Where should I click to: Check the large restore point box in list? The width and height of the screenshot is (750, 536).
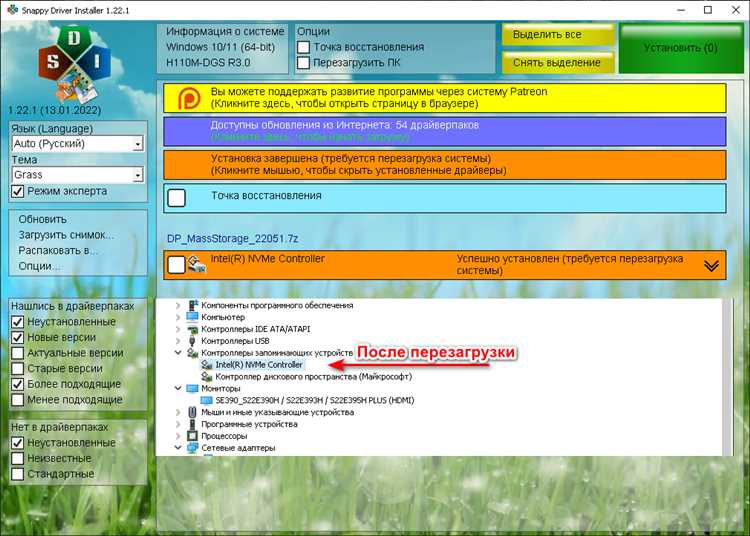176,197
